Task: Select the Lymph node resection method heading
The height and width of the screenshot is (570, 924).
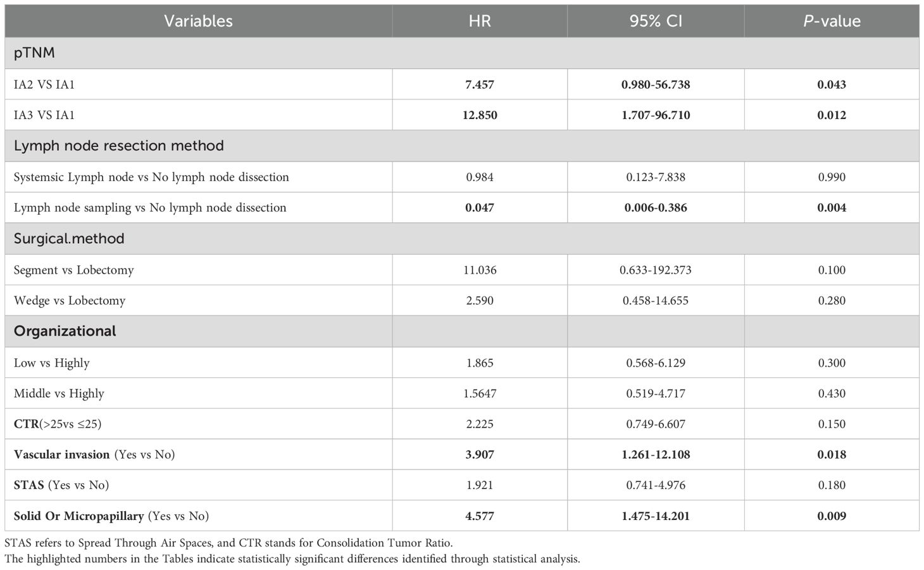Action: (119, 146)
